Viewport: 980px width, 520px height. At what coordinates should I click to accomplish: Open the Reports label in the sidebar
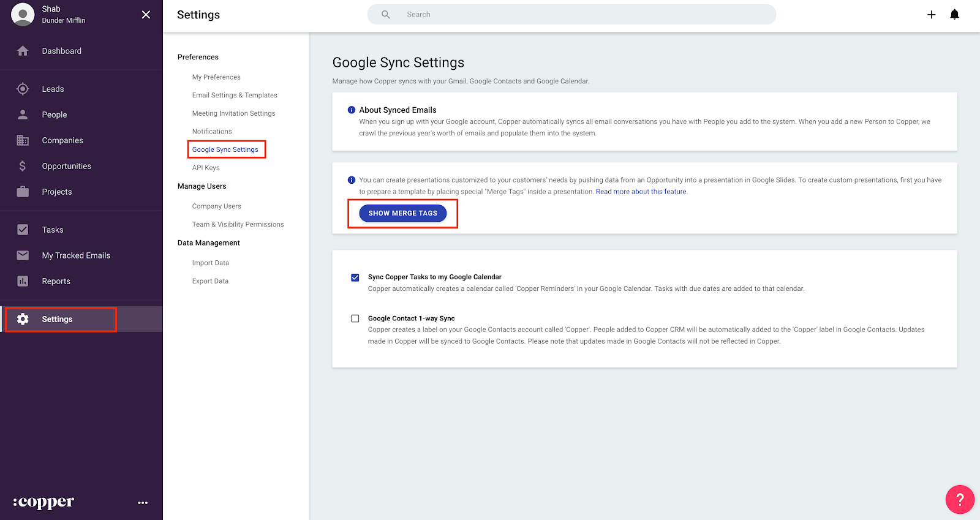[56, 281]
